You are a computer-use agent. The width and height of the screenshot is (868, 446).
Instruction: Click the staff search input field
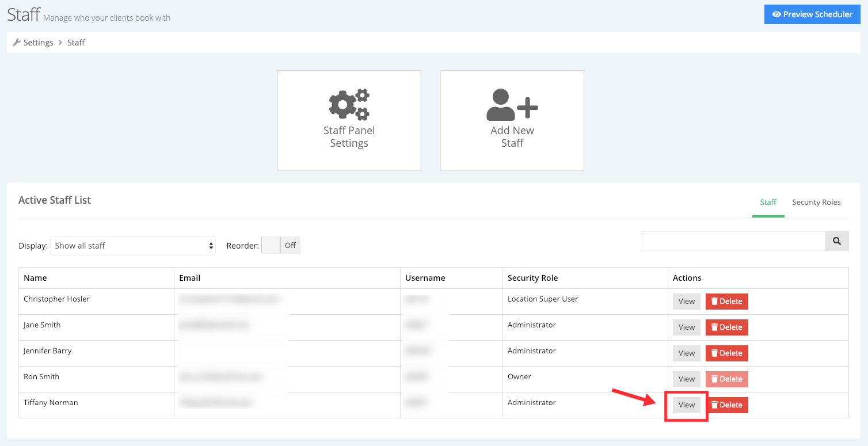point(733,241)
